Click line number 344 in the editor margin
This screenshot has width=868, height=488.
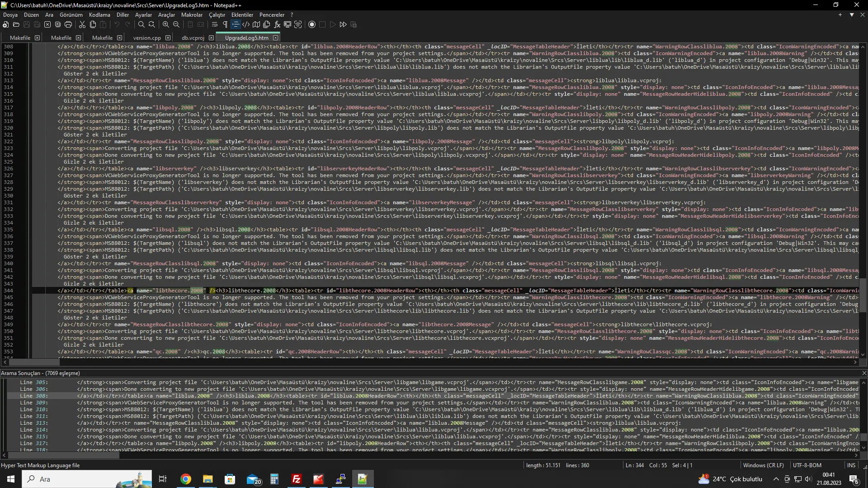pyautogui.click(x=8, y=291)
